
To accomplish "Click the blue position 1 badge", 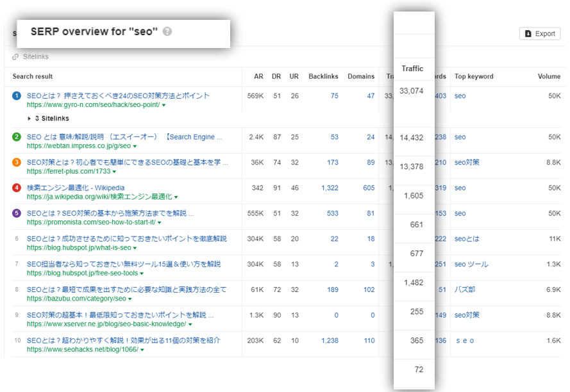I will (15, 95).
